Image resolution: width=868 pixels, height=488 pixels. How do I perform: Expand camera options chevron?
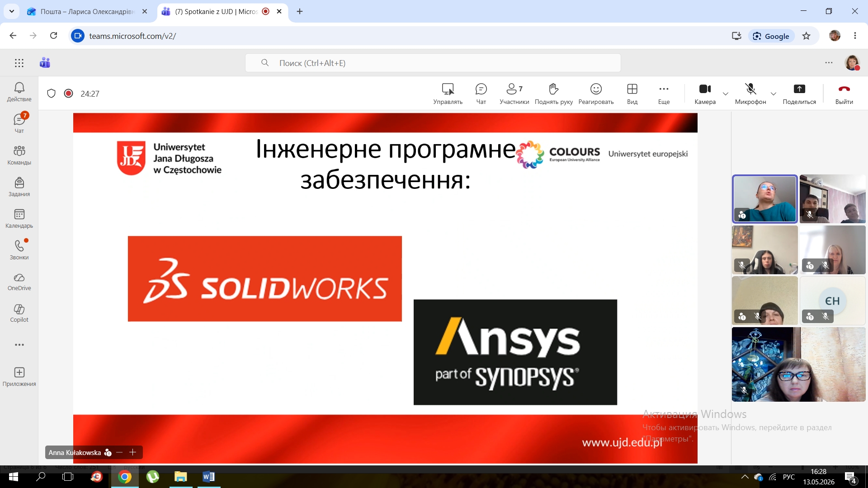pyautogui.click(x=726, y=94)
